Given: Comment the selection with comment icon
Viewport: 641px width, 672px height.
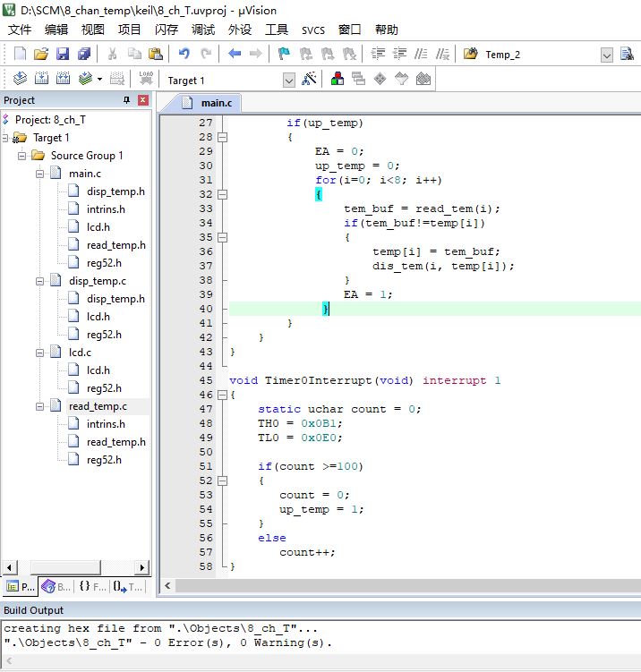Looking at the screenshot, I should pyautogui.click(x=421, y=54).
